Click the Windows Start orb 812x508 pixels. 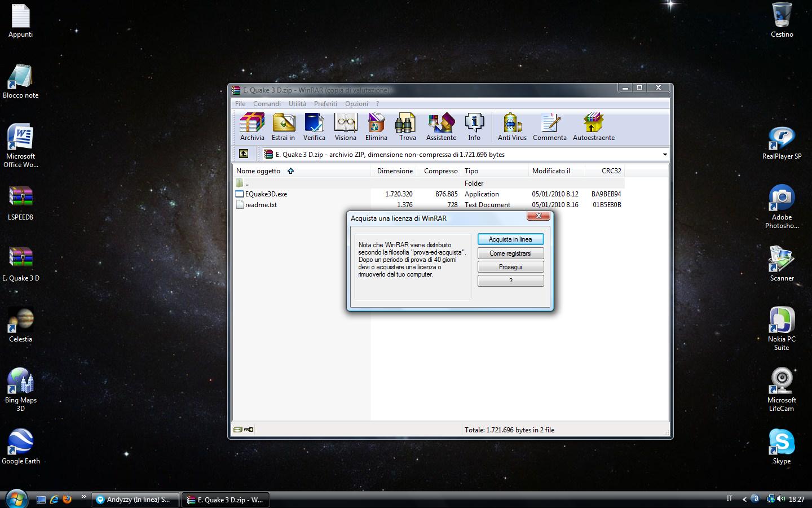16,499
